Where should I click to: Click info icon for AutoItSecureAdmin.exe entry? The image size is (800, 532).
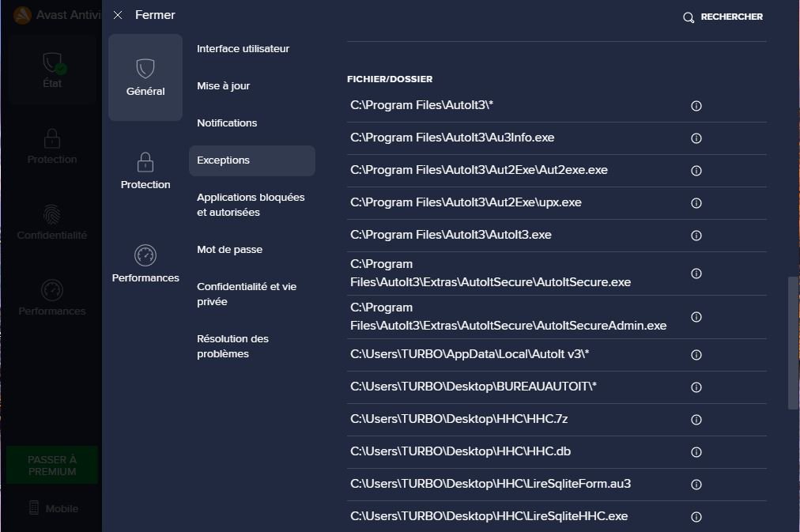696,317
